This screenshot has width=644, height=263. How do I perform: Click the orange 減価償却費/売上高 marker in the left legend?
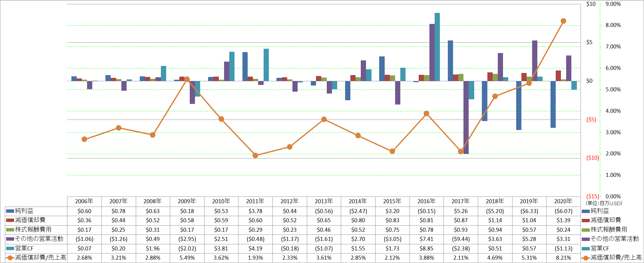(10, 258)
